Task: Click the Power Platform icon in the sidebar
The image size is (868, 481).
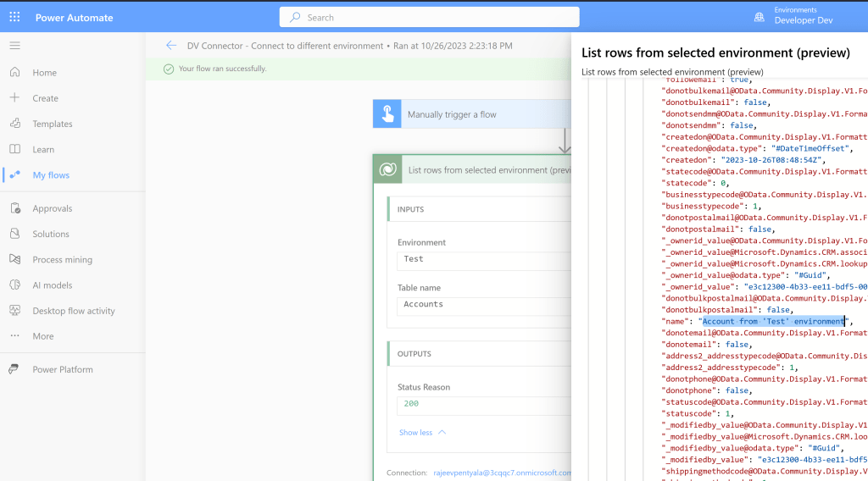Action: pyautogui.click(x=15, y=369)
